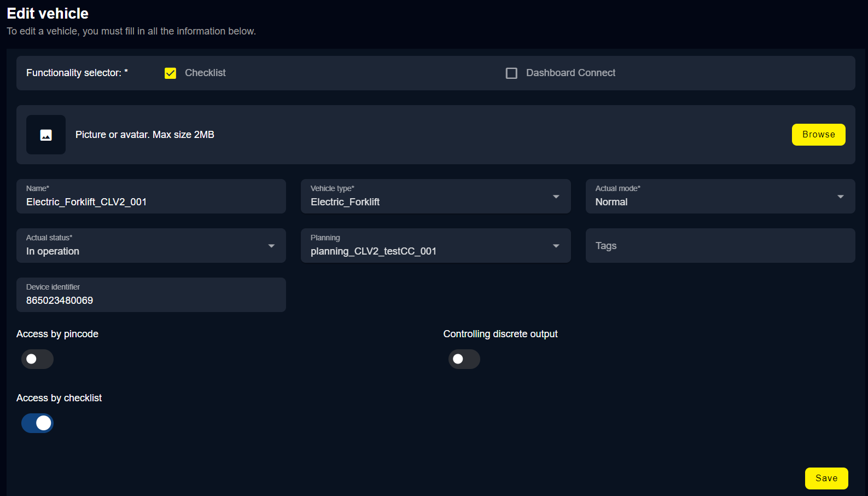Tick the Checklist checkbox
868x496 pixels.
tap(170, 73)
